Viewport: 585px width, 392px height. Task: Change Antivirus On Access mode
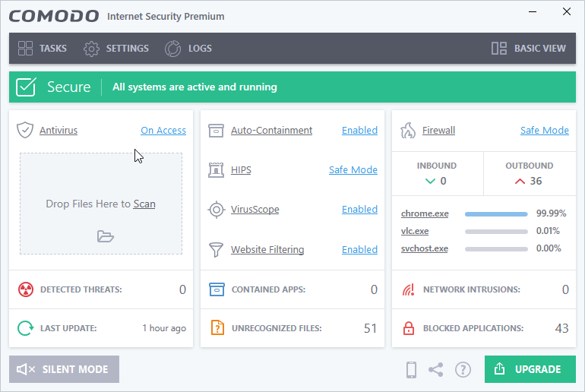tap(163, 130)
